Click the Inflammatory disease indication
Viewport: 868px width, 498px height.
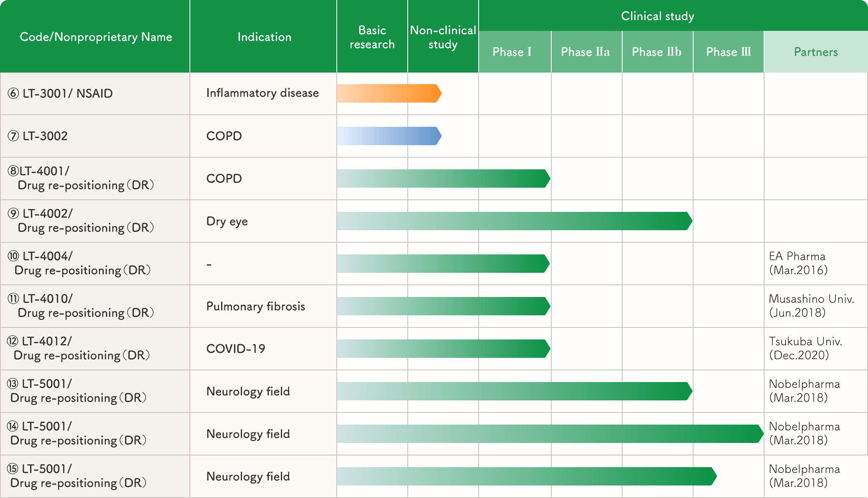click(x=262, y=93)
